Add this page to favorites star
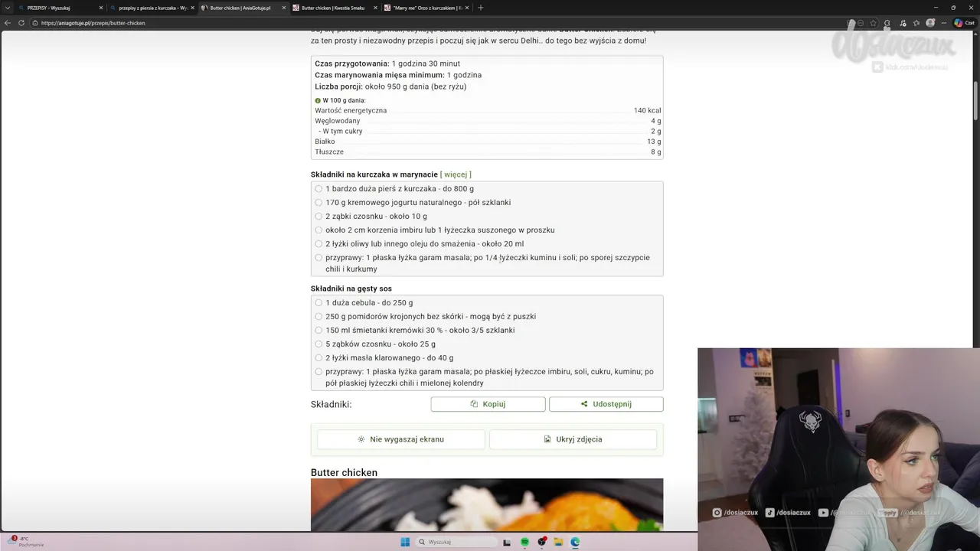This screenshot has height=551, width=980. point(874,23)
